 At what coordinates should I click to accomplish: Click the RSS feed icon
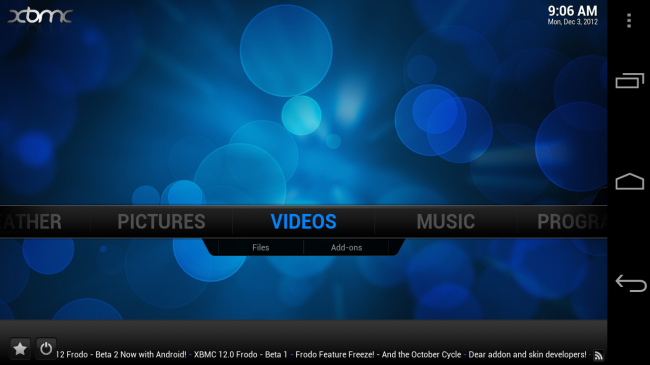click(x=598, y=355)
